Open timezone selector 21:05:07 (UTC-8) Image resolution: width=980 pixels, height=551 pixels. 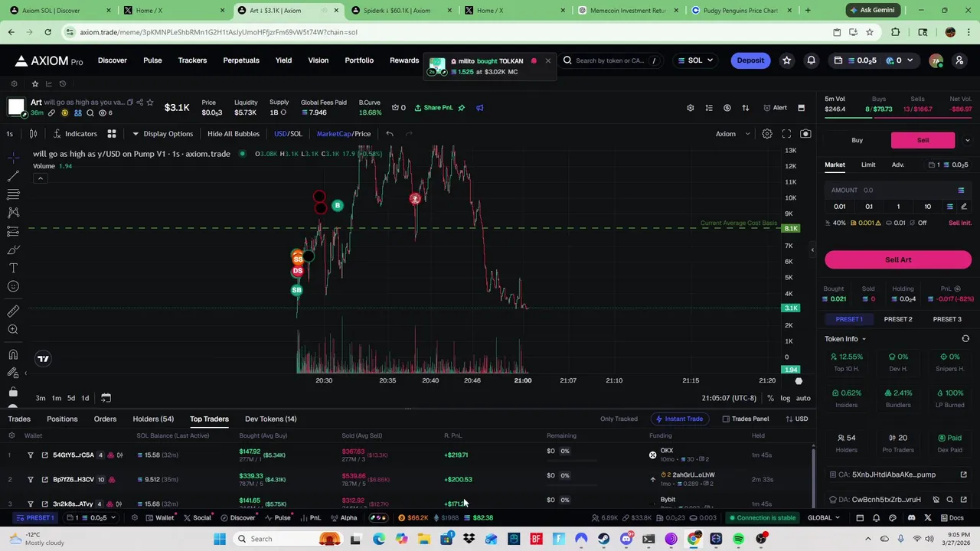(729, 398)
